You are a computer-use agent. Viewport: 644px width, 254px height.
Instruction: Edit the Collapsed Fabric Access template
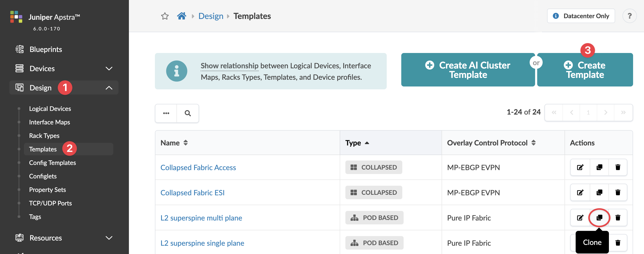tap(580, 167)
